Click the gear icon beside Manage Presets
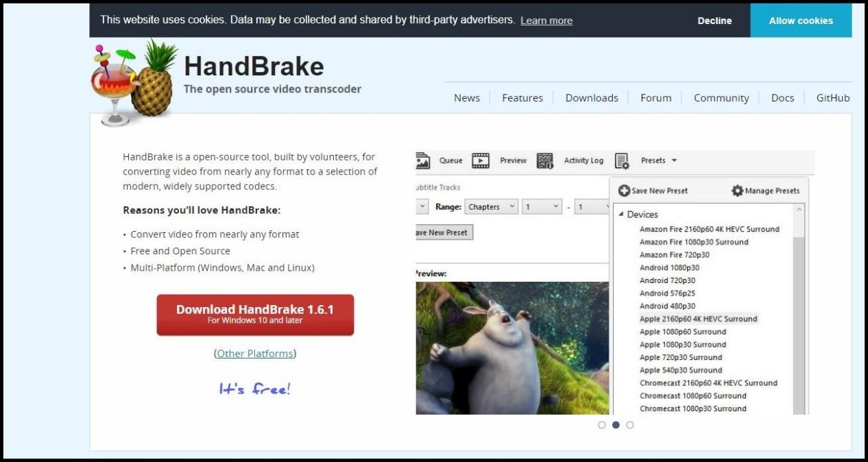This screenshot has height=462, width=868. coord(737,191)
